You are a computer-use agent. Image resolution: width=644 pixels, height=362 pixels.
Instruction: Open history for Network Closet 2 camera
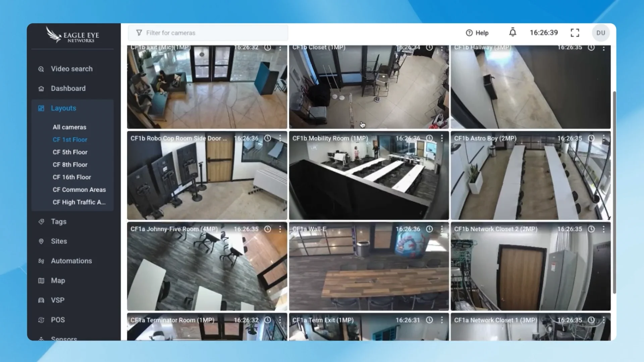[591, 229]
